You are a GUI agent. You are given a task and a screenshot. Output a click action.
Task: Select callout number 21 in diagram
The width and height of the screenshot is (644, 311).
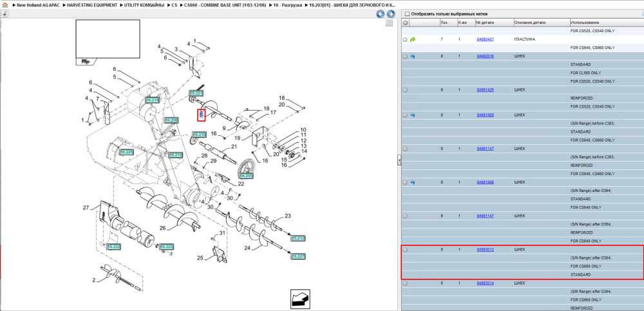click(234, 146)
